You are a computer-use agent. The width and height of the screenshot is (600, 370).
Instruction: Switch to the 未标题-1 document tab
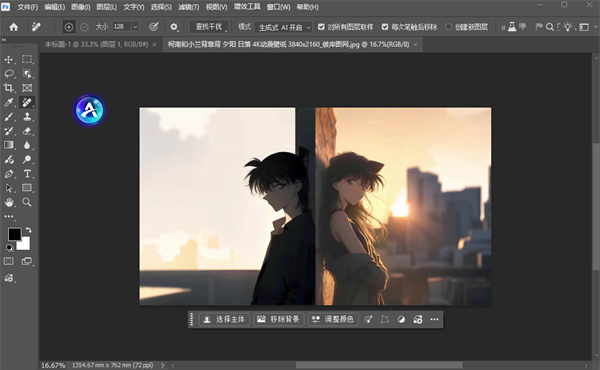(x=96, y=44)
